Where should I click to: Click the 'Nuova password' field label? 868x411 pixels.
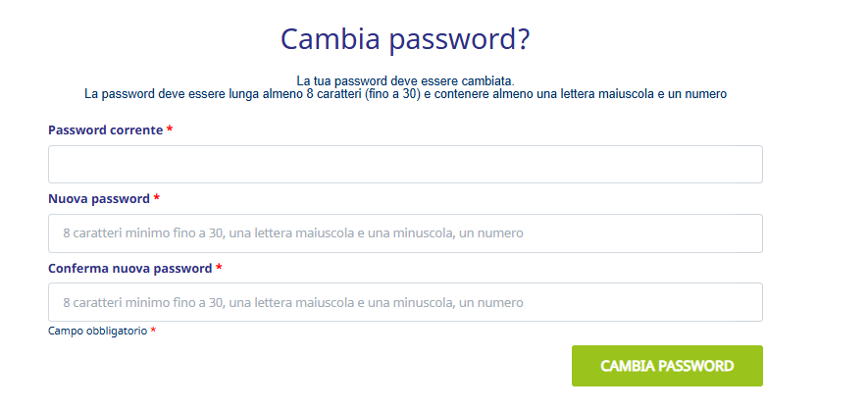(98, 198)
